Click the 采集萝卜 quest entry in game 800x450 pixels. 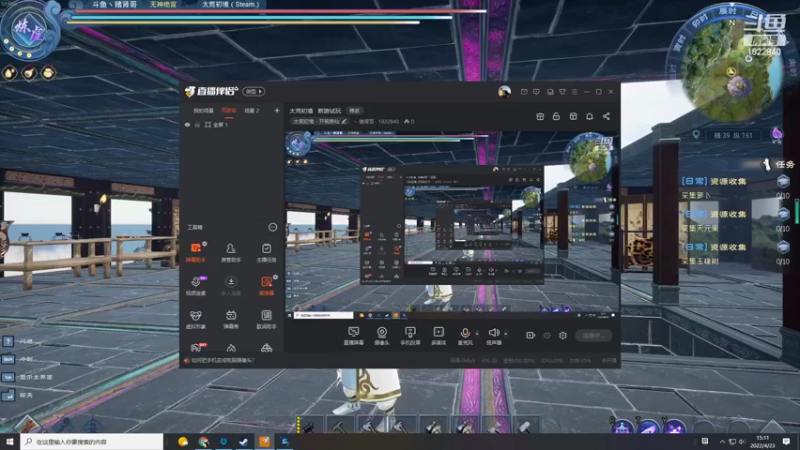(696, 195)
